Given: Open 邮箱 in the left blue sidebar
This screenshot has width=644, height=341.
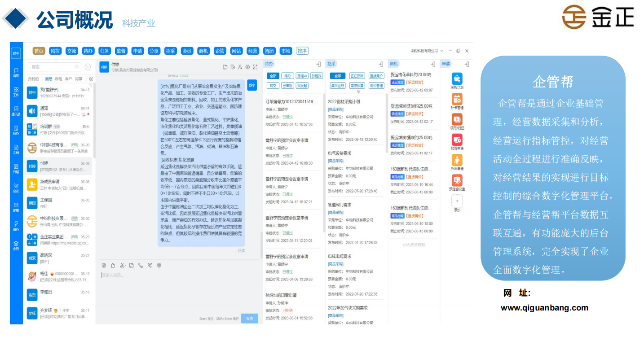Looking at the screenshot, I should coord(16,207).
